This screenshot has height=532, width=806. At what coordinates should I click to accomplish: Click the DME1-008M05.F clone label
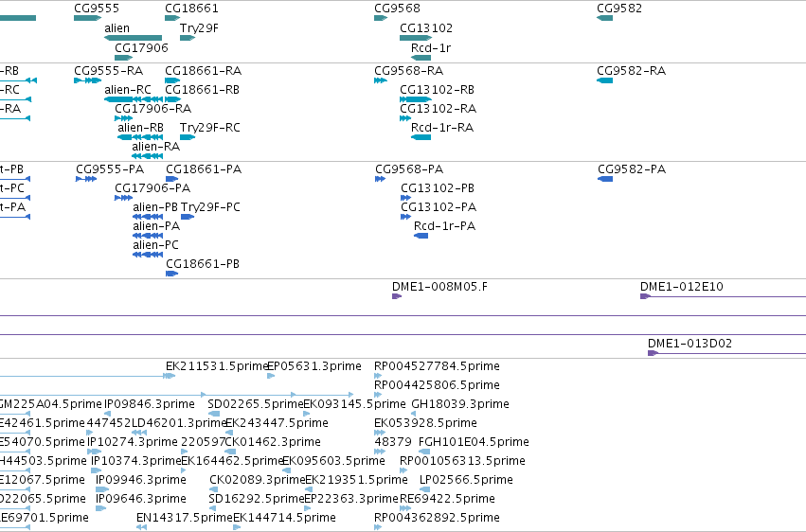pos(440,287)
